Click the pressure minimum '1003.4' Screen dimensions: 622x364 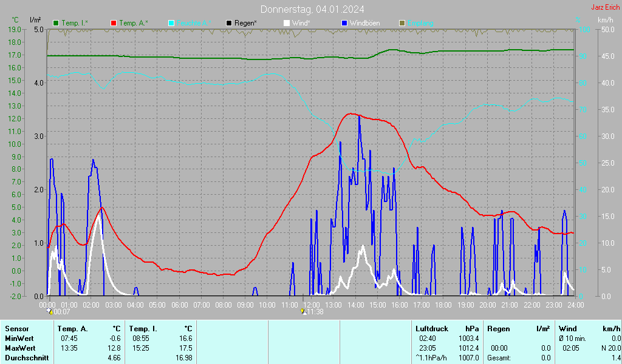[468, 339]
